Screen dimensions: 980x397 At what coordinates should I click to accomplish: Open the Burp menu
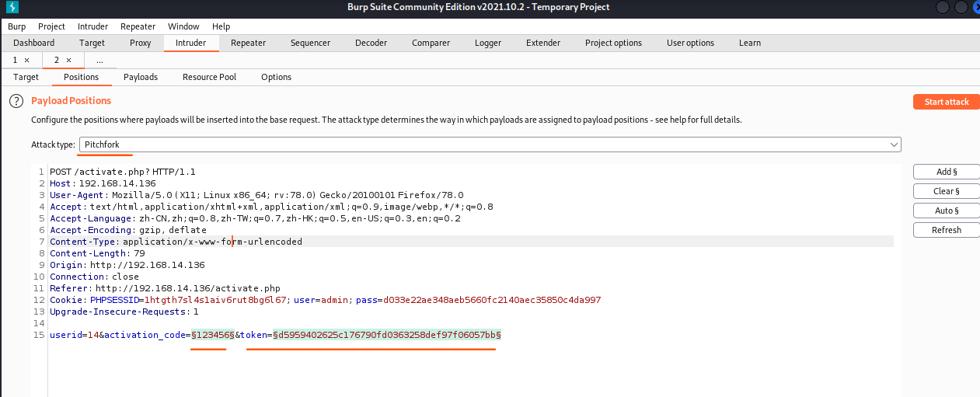pyautogui.click(x=16, y=26)
